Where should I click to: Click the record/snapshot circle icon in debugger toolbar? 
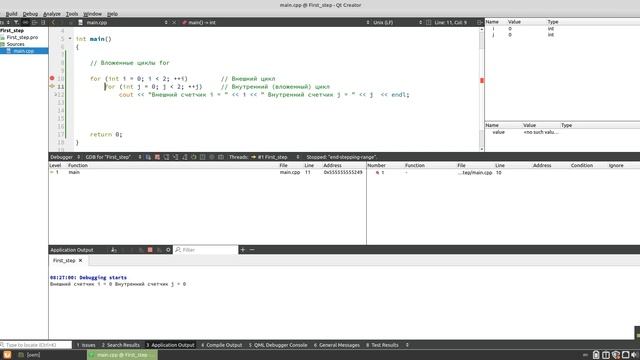tap(211, 157)
